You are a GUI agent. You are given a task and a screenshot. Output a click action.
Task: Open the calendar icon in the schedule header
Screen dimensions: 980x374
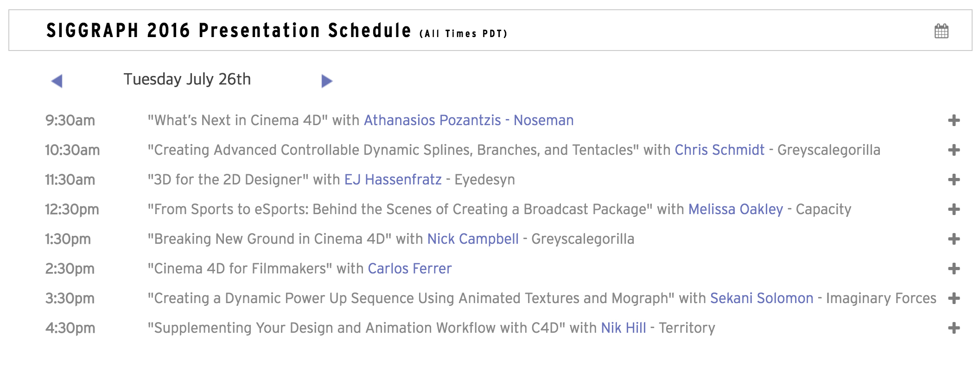pos(941,31)
